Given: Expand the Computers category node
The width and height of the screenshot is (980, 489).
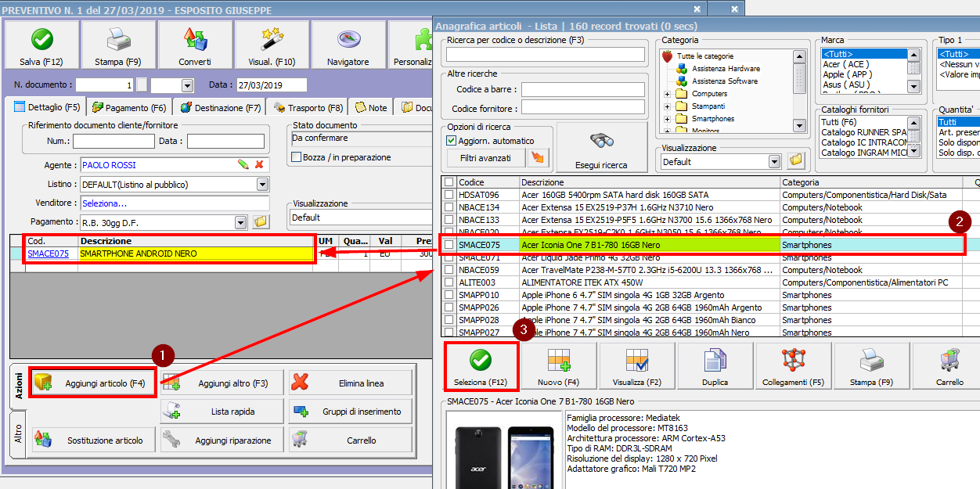Looking at the screenshot, I should coord(668,94).
